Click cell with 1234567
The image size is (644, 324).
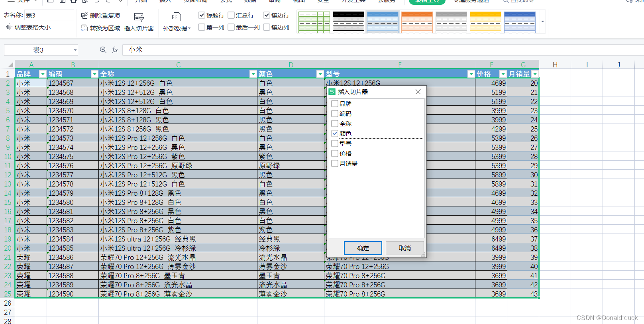pyautogui.click(x=73, y=83)
